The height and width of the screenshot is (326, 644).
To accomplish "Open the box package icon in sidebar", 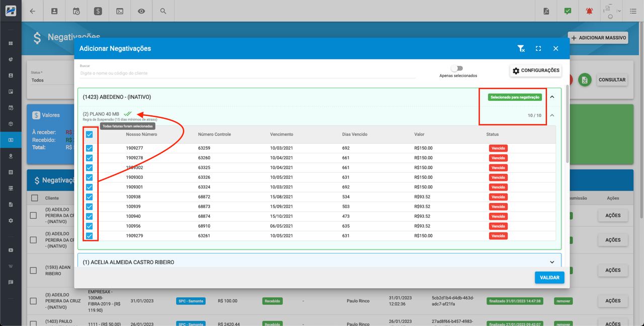I will point(11,124).
